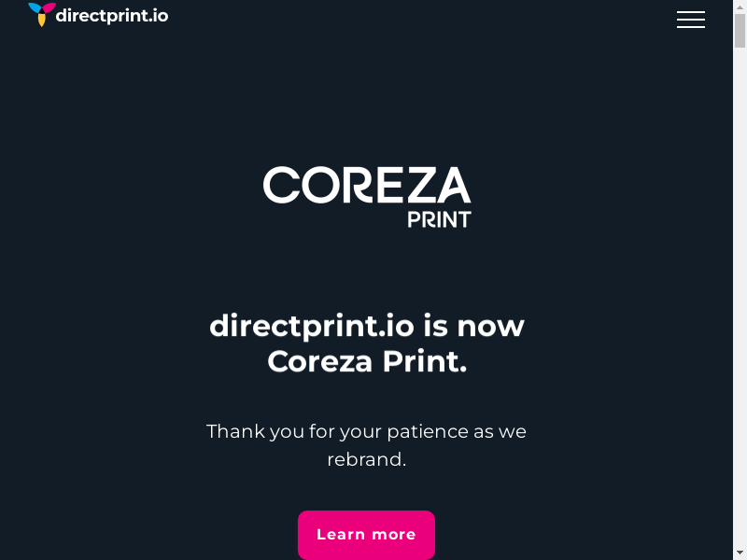Click the "Thank you for your patience" text
The width and height of the screenshot is (747, 560).
(366, 431)
